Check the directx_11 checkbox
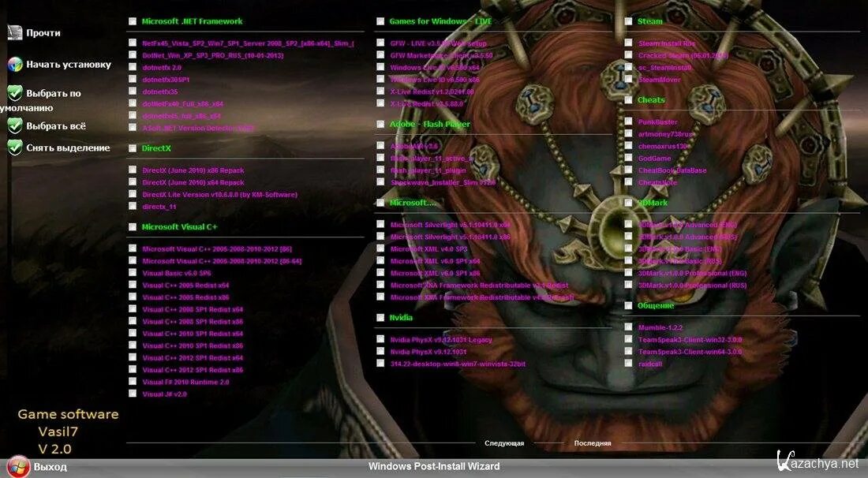Screen dimensions: 868x478 tap(133, 206)
